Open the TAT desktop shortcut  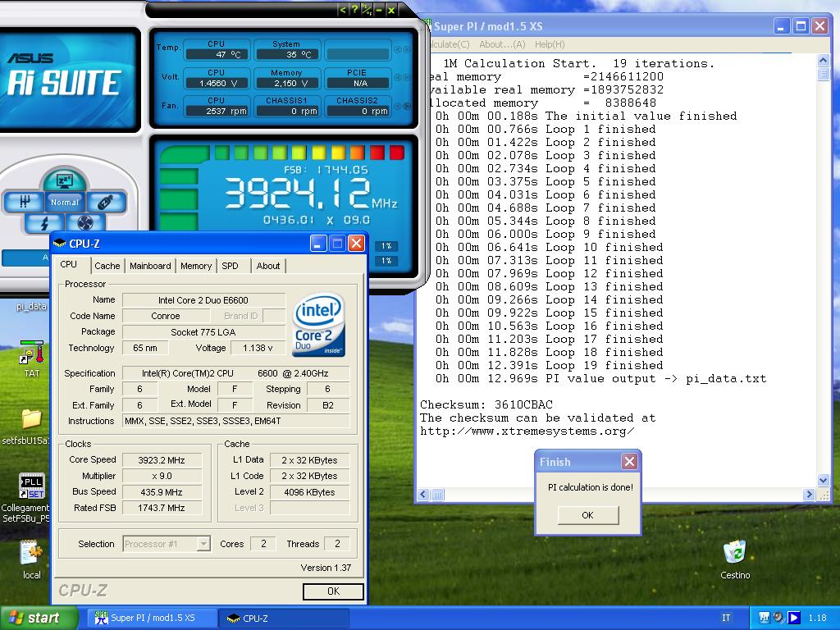tap(31, 357)
